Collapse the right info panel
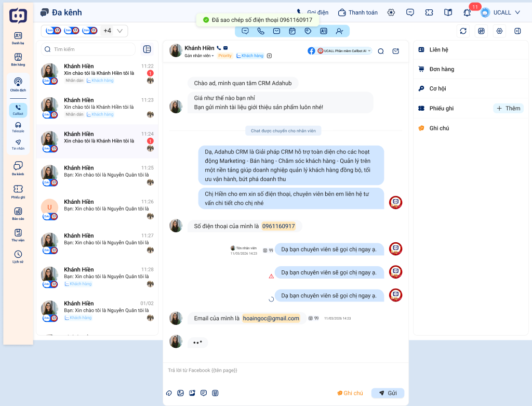The image size is (532, 406). click(x=517, y=31)
